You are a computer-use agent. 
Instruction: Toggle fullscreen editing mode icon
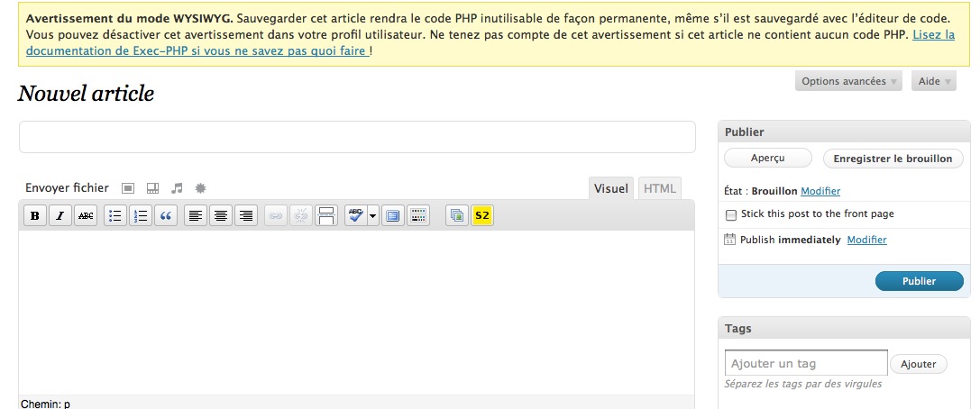tap(392, 215)
